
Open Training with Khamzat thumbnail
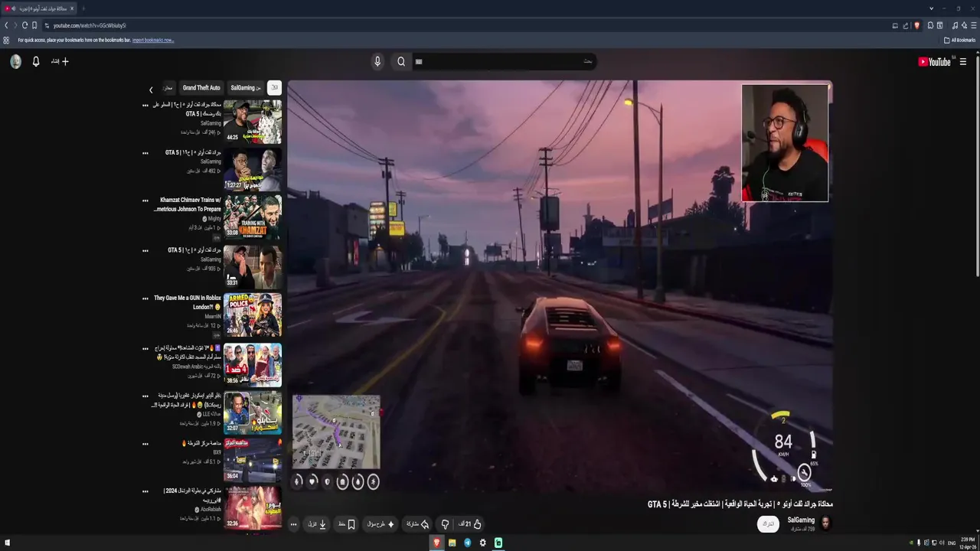pos(253,217)
